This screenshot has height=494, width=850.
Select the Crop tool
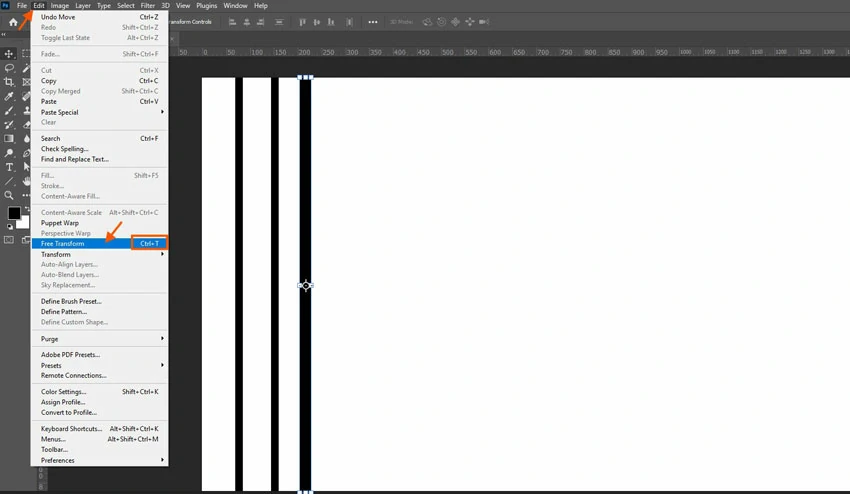pyautogui.click(x=9, y=82)
